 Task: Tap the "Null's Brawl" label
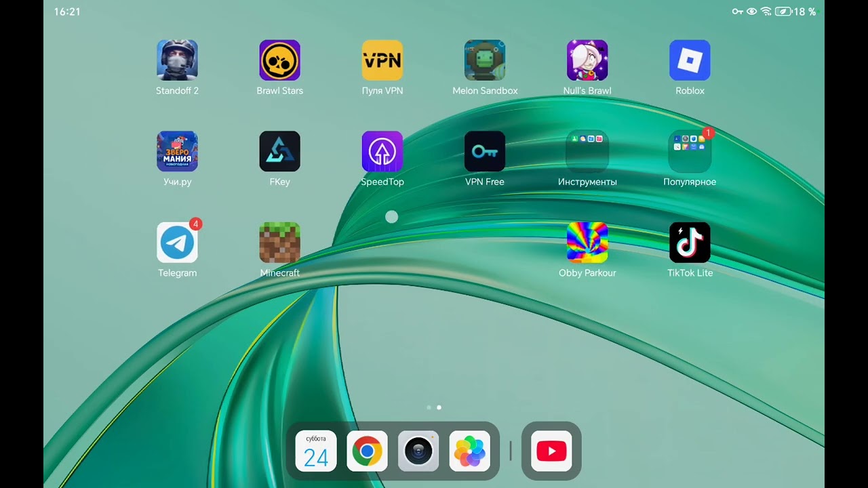tap(587, 91)
